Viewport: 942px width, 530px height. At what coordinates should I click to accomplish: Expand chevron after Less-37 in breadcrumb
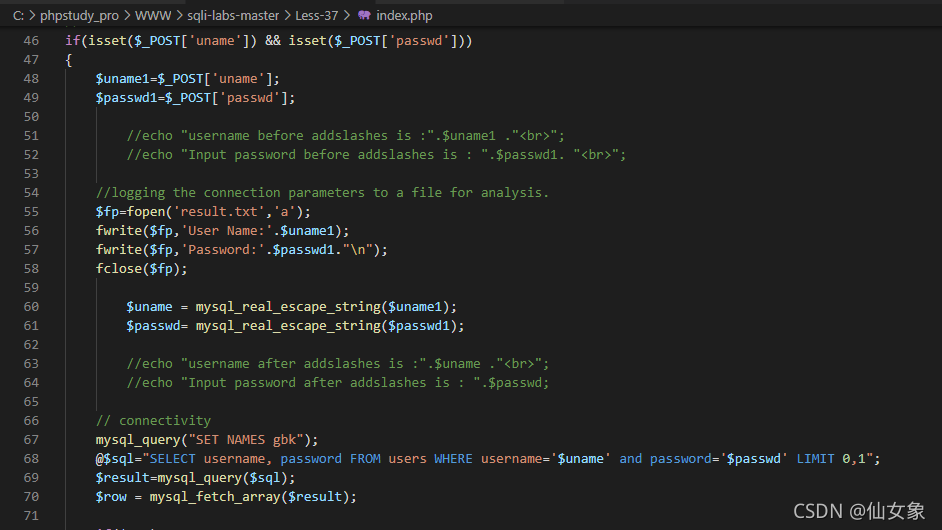[347, 15]
